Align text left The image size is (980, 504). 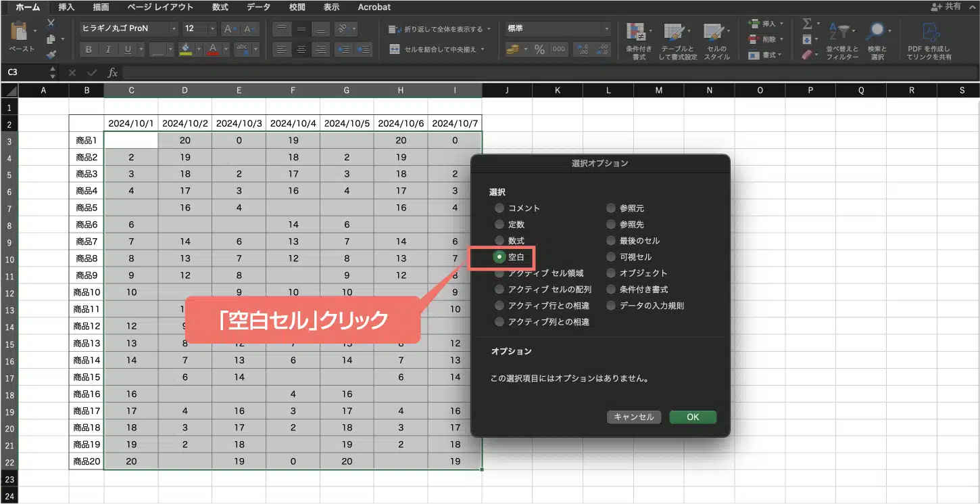pyautogui.click(x=281, y=49)
